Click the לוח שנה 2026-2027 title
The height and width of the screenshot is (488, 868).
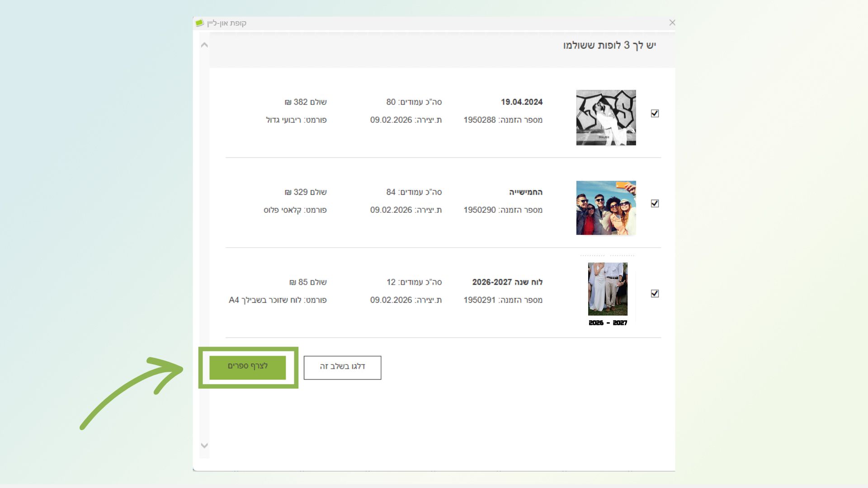coord(507,282)
